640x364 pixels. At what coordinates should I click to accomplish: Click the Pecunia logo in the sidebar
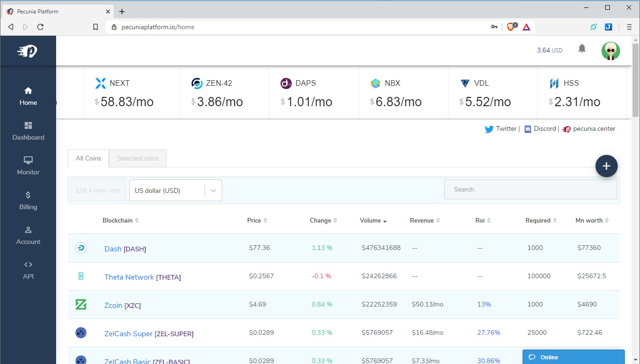28,51
